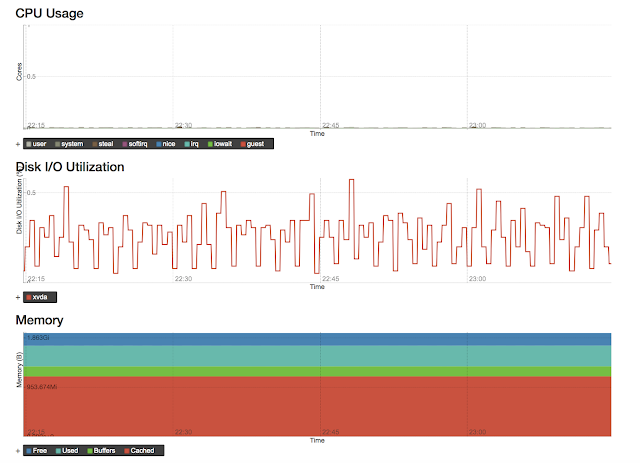The height and width of the screenshot is (463, 640).
Task: Click the Memory heading
Action: [x=39, y=320]
